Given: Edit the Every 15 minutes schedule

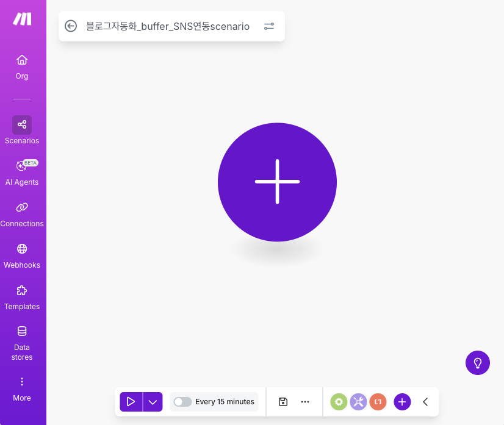Looking at the screenshot, I should (x=225, y=402).
